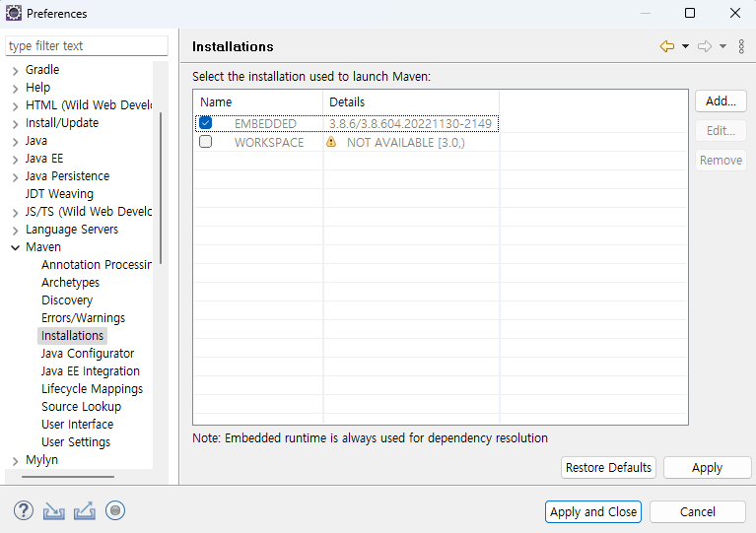756x533 pixels.
Task: Open the forward history dropdown arrow
Action: tap(722, 46)
